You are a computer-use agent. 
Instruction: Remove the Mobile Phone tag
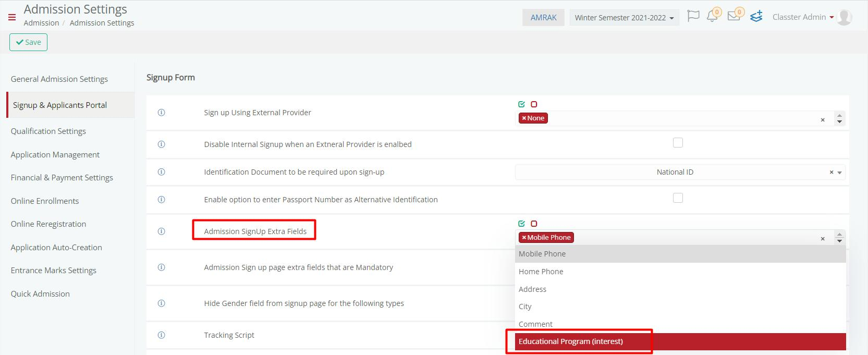[x=524, y=238]
